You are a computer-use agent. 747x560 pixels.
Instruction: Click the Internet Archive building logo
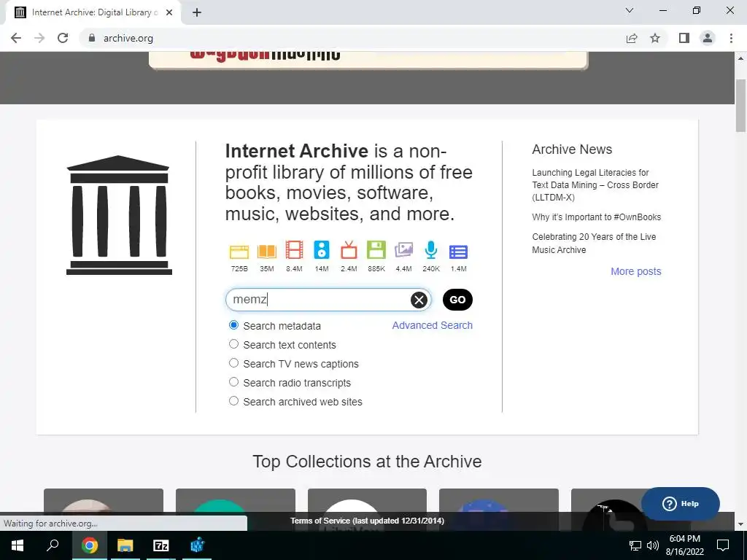(119, 215)
